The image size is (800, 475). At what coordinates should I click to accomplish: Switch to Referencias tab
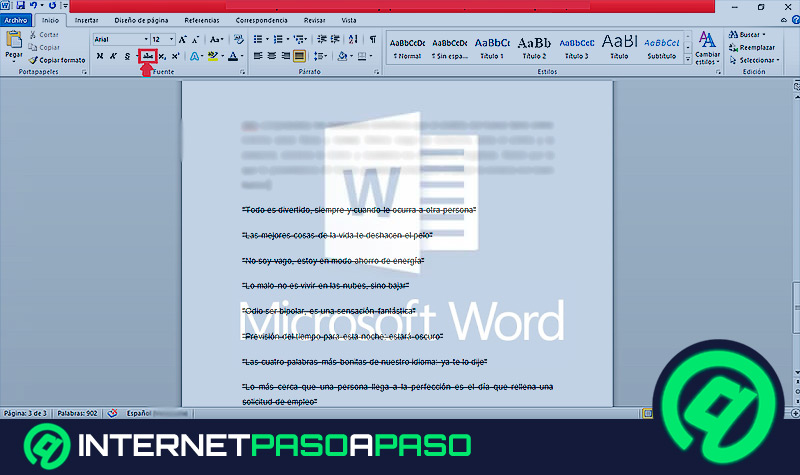pos(202,20)
